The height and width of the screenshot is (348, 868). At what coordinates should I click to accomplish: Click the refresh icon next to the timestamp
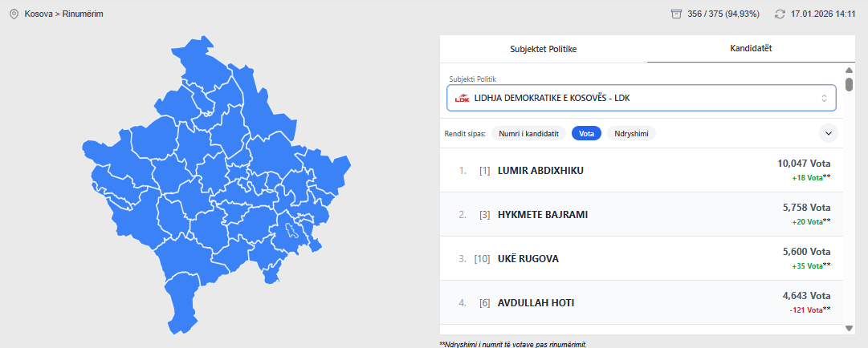780,14
